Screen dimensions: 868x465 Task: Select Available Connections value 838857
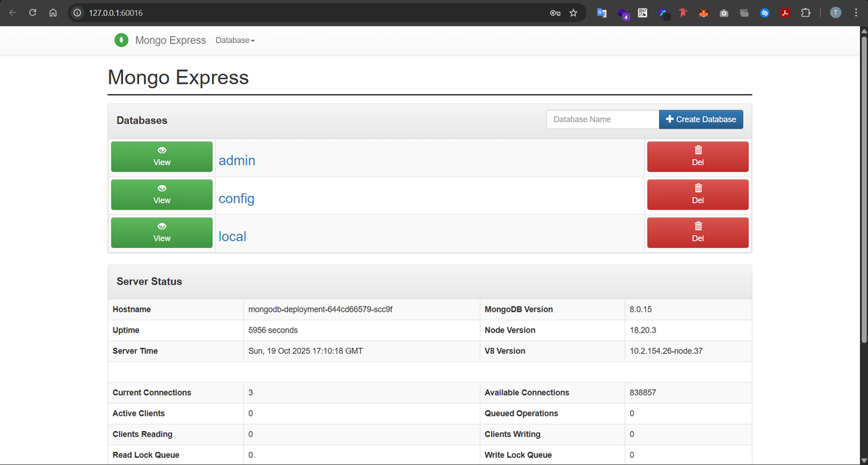(x=643, y=393)
